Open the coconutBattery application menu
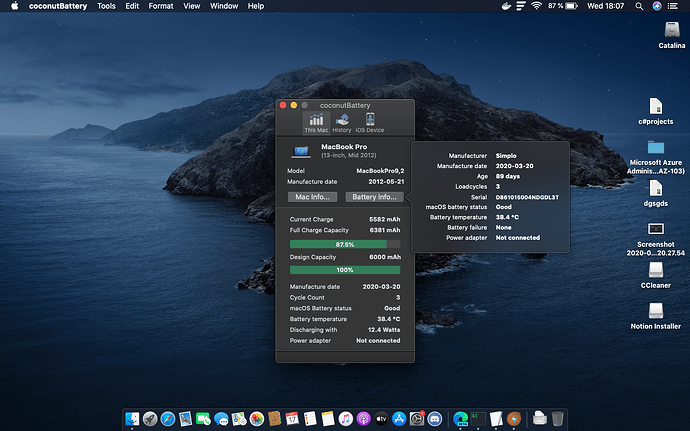The height and width of the screenshot is (431, 690). click(58, 6)
